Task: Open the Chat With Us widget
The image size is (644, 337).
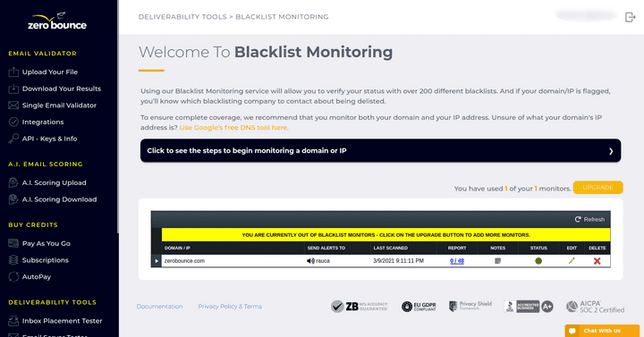Action: coord(602,331)
